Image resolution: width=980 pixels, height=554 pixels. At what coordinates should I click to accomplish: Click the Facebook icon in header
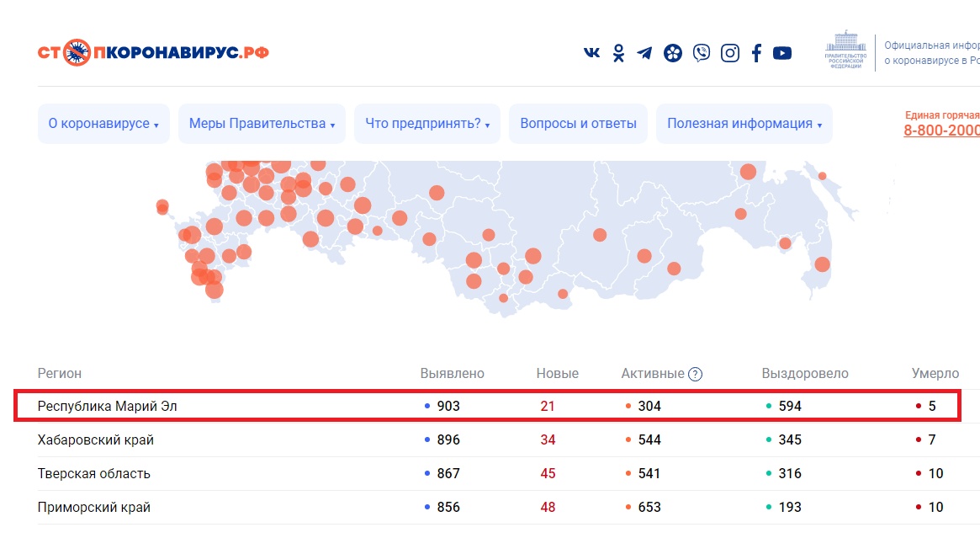pos(756,53)
